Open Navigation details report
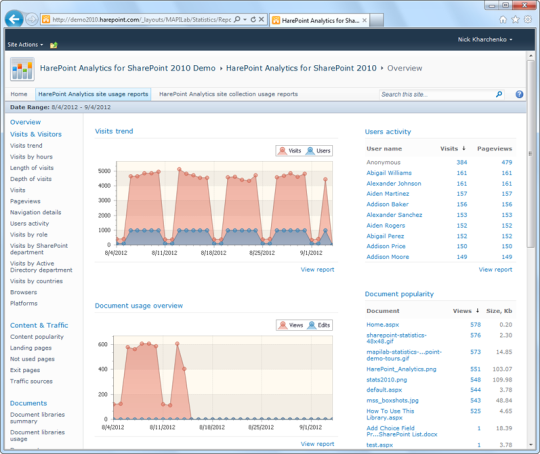540x454 pixels. pos(35,212)
